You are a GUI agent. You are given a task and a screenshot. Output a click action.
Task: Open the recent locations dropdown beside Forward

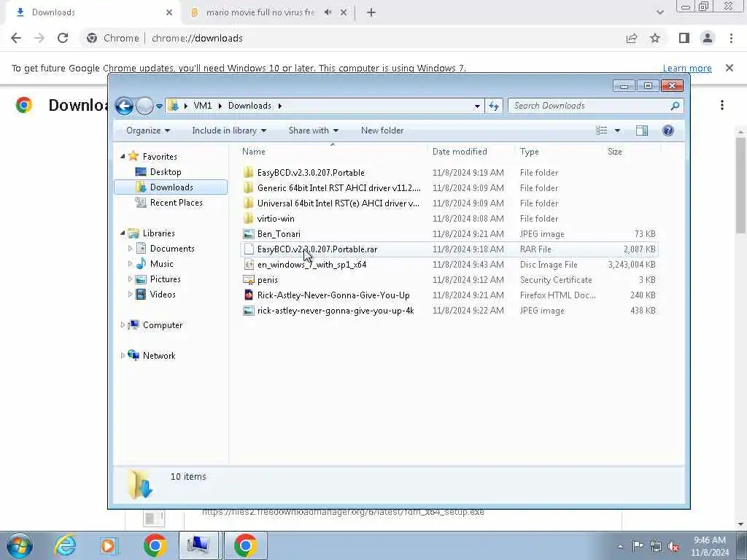159,106
